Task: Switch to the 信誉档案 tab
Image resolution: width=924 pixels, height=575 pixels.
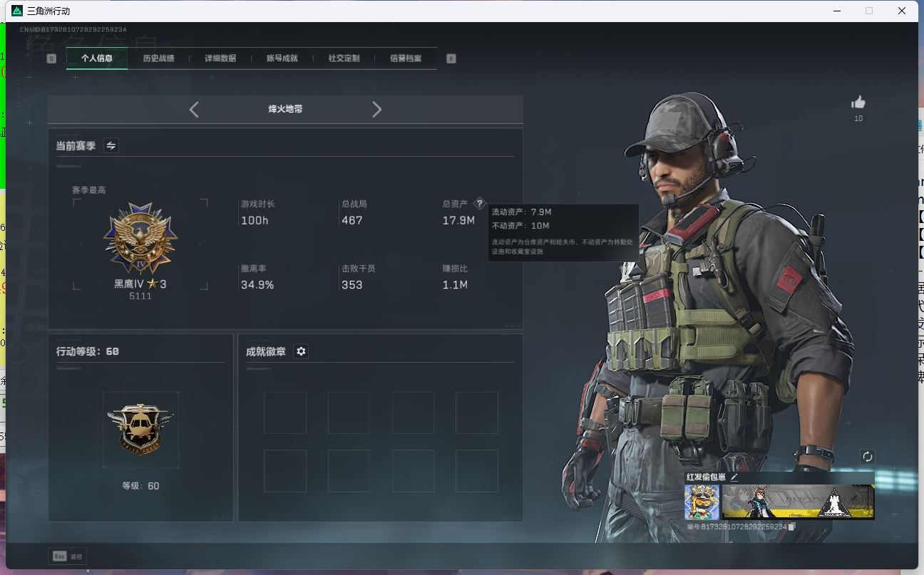Action: 406,58
